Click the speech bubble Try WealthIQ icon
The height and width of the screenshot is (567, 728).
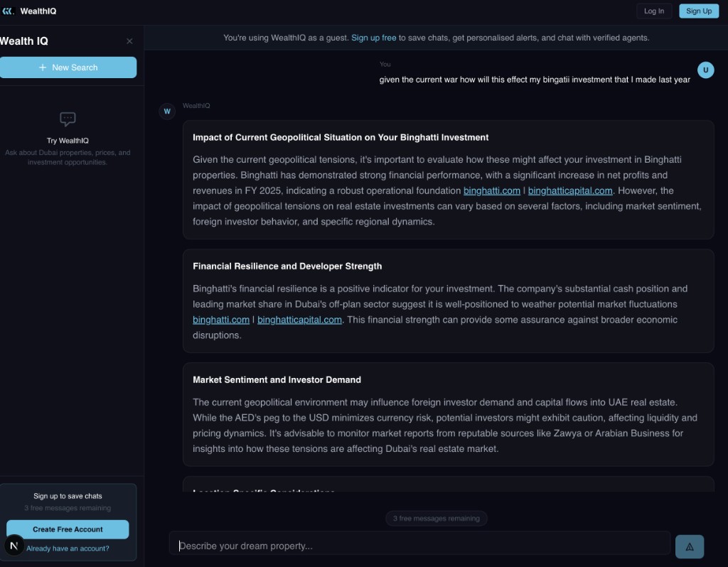[67, 119]
